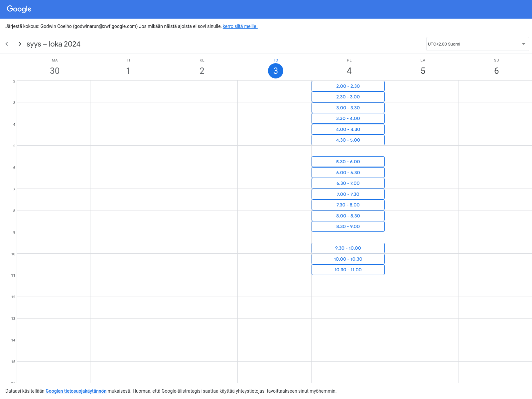Choose the 7.00 - 7.30 time slot
Image resolution: width=532 pixels, height=399 pixels.
click(x=348, y=194)
